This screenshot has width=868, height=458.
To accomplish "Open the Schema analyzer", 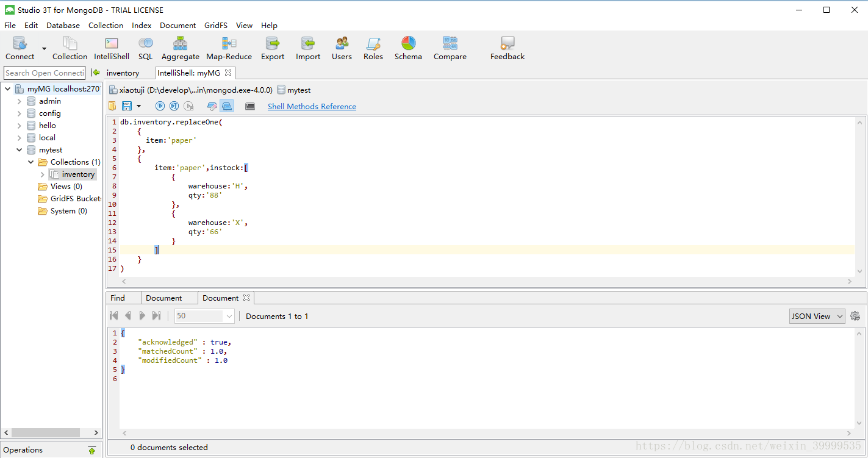I will pyautogui.click(x=408, y=48).
